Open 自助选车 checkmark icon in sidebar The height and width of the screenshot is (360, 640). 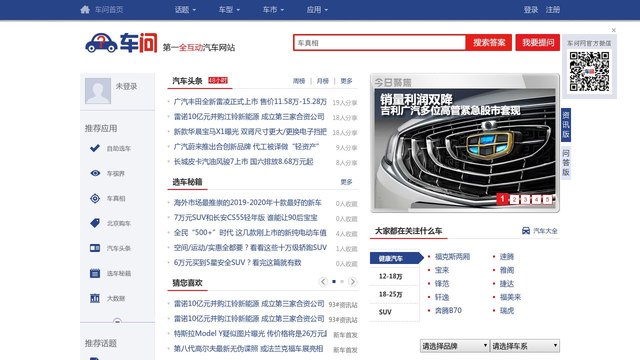click(x=95, y=148)
